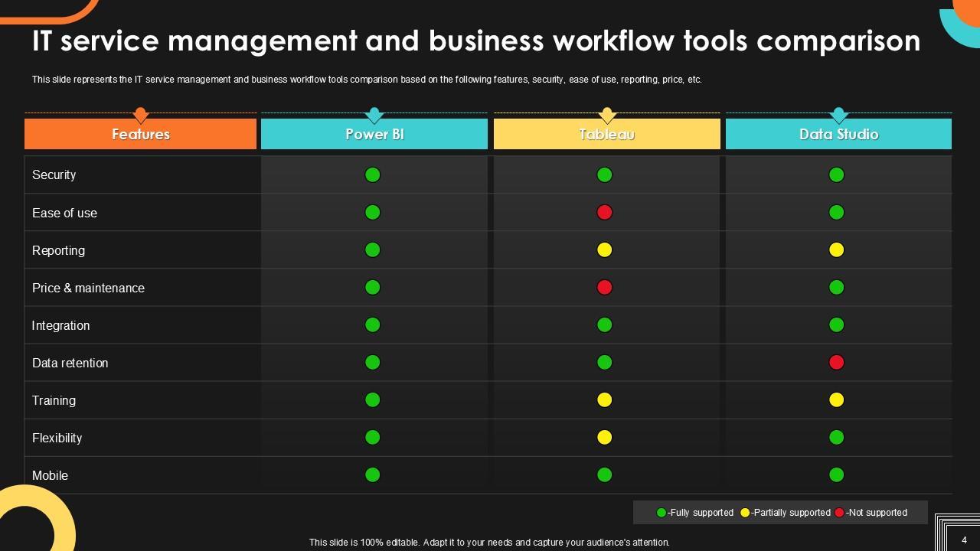Image resolution: width=980 pixels, height=551 pixels.
Task: Select Tableau's red Ease of use dot
Action: pos(604,213)
